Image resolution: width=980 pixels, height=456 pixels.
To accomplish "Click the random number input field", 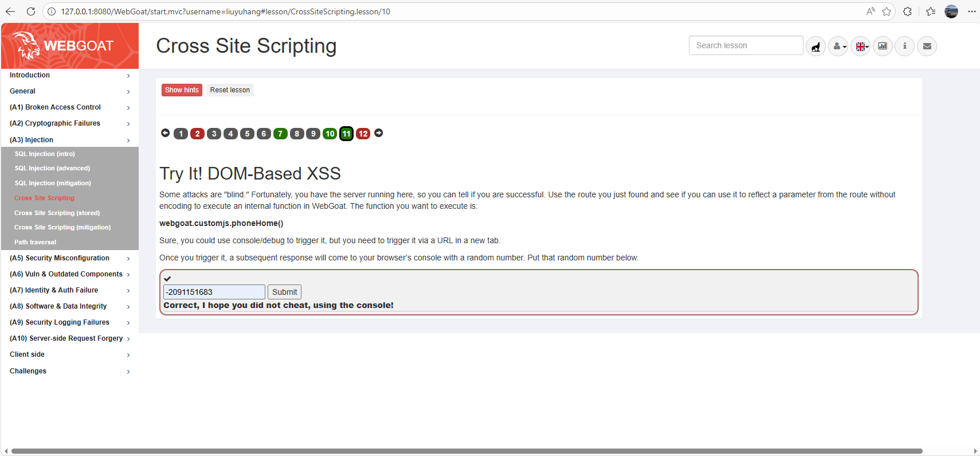I will click(214, 292).
